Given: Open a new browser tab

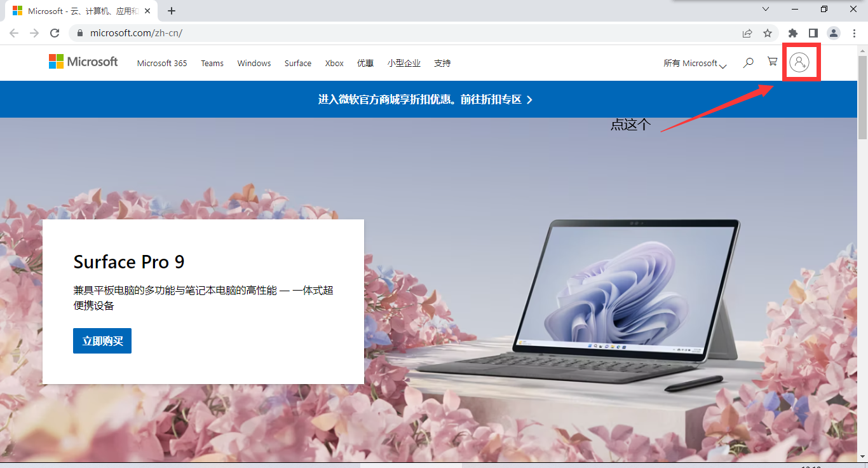Looking at the screenshot, I should (172, 11).
